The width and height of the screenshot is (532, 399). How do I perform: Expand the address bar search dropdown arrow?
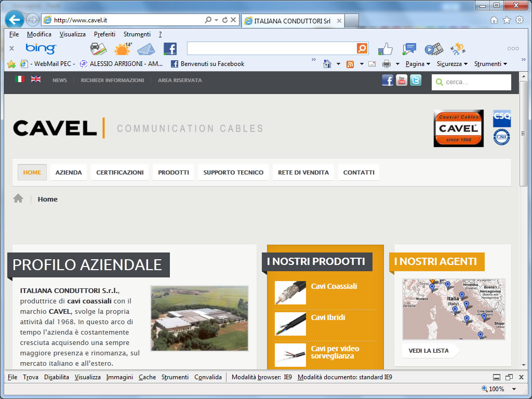pyautogui.click(x=216, y=20)
